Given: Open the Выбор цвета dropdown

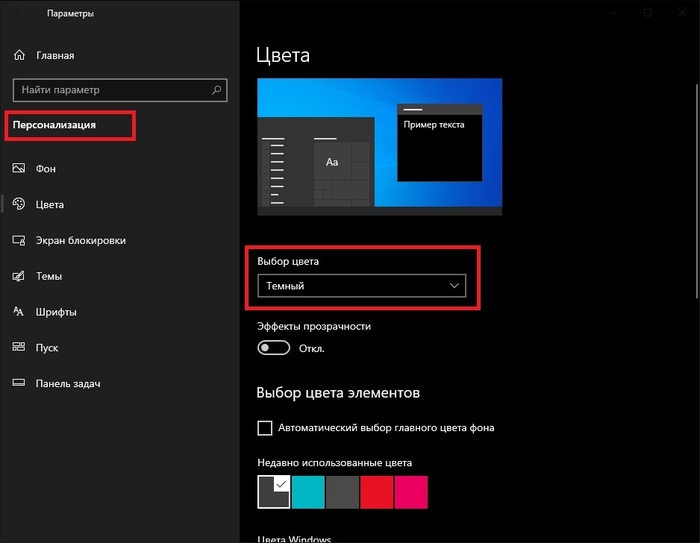Looking at the screenshot, I should coord(362,286).
